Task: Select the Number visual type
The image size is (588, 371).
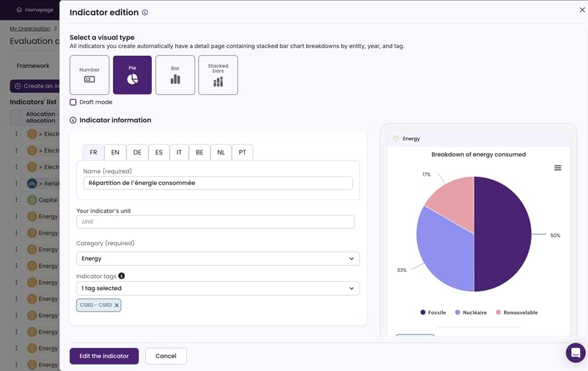Action: click(x=89, y=75)
